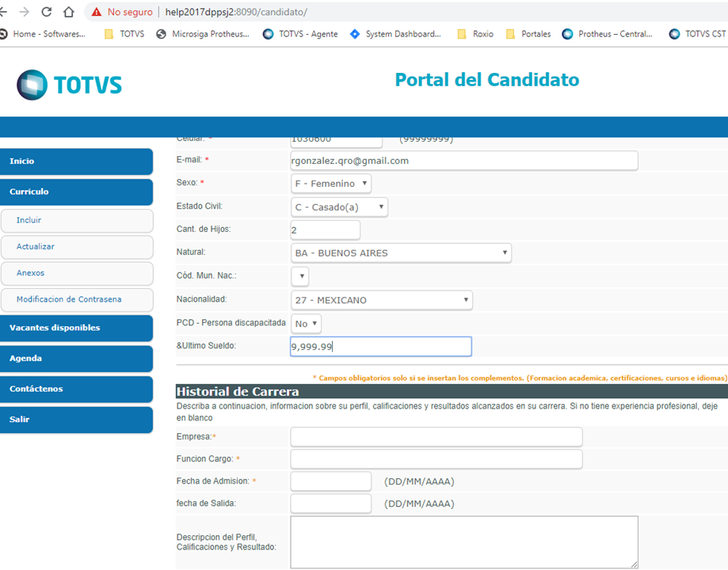
Task: Open the Sexo dropdown
Action: [x=331, y=184]
